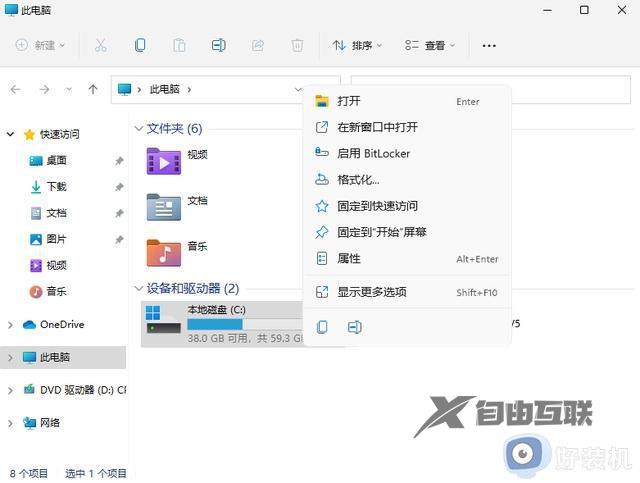Click the pin icon beside 下载
Image resolution: width=640 pixels, height=483 pixels.
(x=119, y=187)
